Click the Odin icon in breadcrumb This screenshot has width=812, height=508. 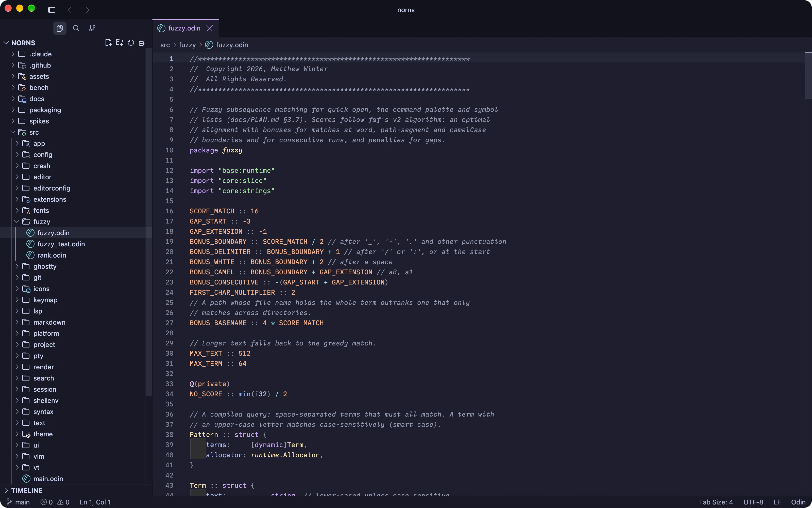(209, 45)
